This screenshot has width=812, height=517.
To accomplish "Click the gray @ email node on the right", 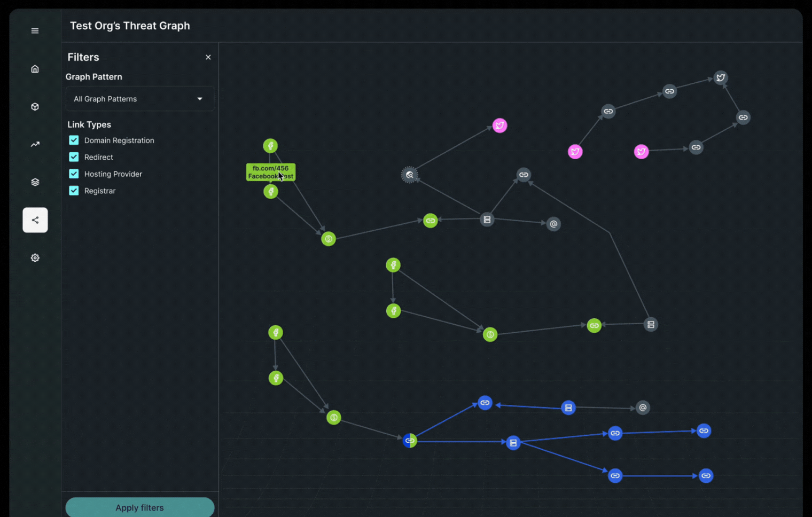I will [553, 224].
